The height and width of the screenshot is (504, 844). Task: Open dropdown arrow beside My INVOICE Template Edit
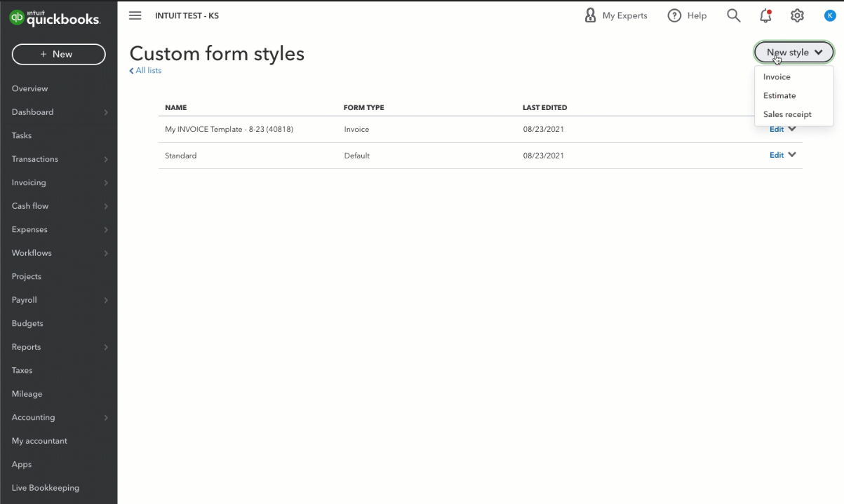tap(792, 129)
